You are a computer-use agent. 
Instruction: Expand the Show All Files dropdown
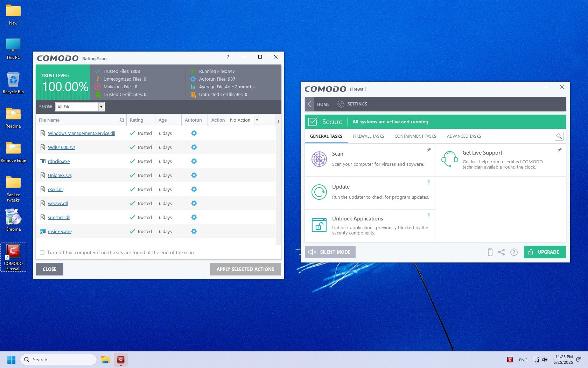[101, 107]
